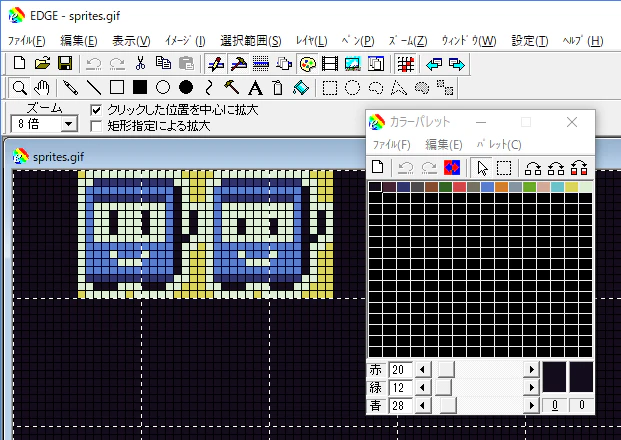621x440 pixels.
Task: Open 表示(V) menu
Action: pos(131,40)
